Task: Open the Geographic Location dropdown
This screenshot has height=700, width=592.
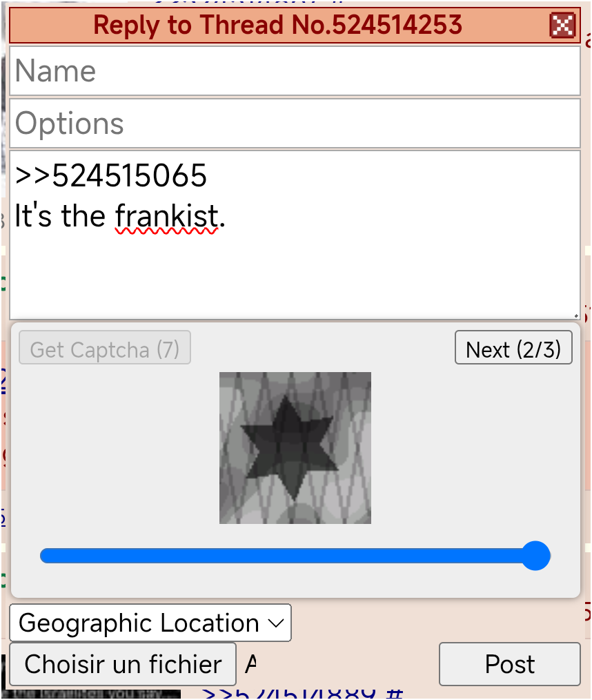Action: point(150,623)
